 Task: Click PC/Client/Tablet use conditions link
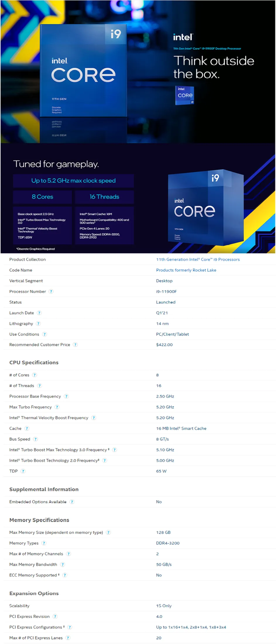click(172, 334)
